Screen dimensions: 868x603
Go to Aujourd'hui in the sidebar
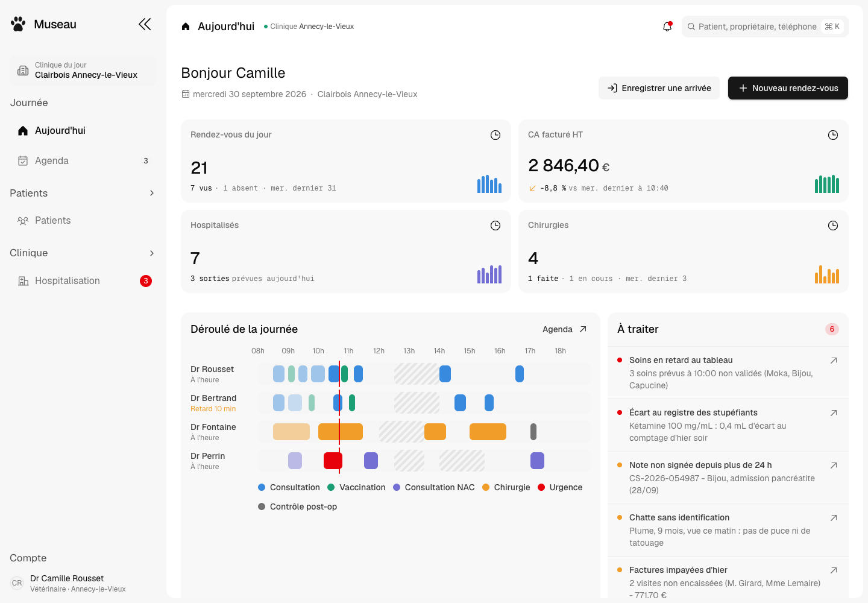83,131
